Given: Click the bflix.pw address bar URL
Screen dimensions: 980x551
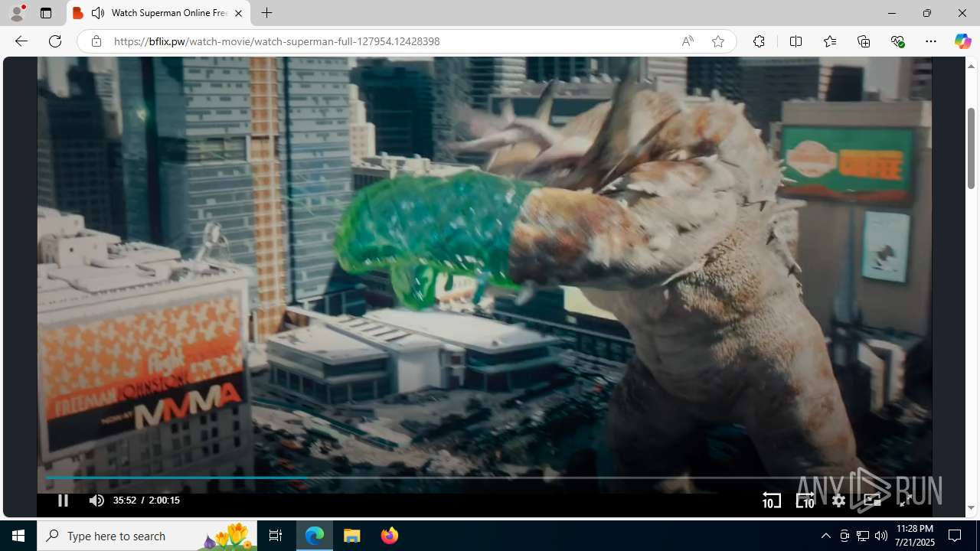Looking at the screenshot, I should click(276, 41).
